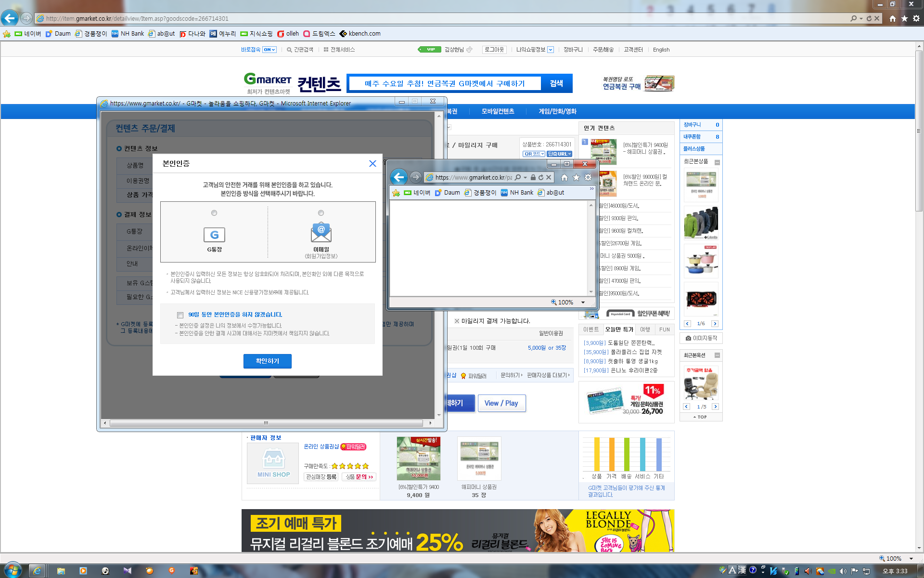
Task: Open settings gear in small popup browser
Action: (x=588, y=177)
